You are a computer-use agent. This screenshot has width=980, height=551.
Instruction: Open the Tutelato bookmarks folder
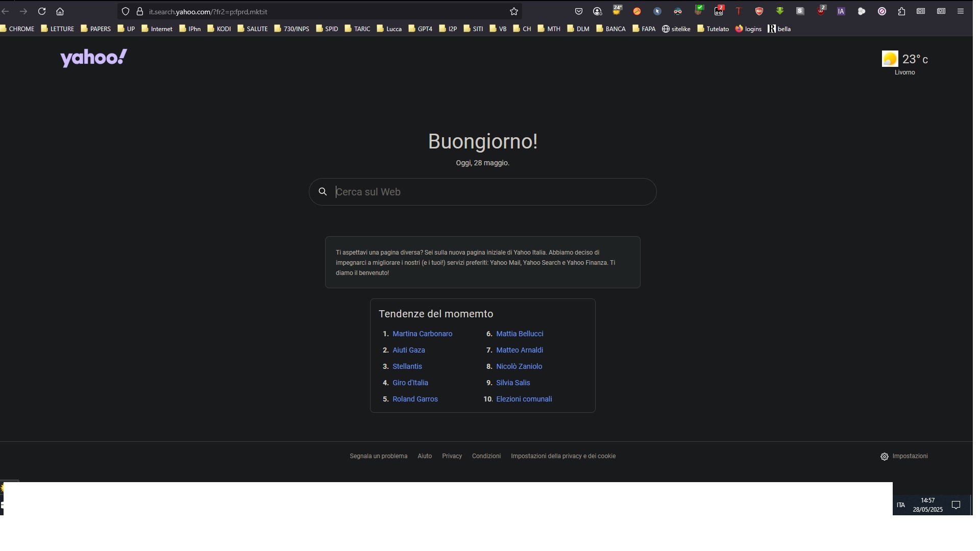[x=713, y=29]
